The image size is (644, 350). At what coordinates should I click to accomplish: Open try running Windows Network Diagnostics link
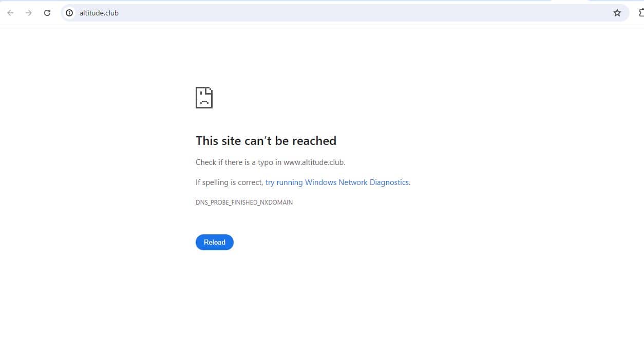coord(337,182)
